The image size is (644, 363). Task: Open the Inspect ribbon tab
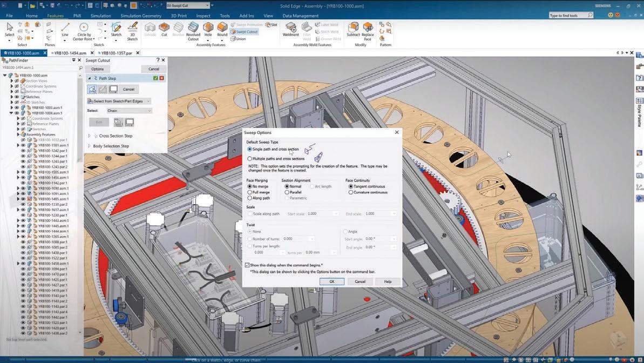(204, 16)
